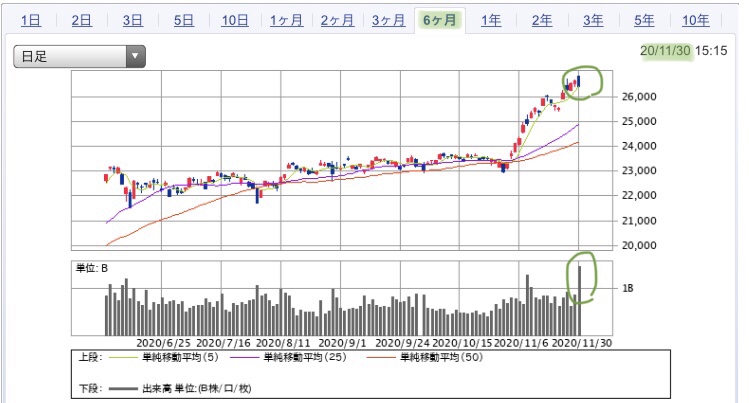This screenshot has width=749, height=403.
Task: Open the 3ヶ月 chart range
Action: 388,21
